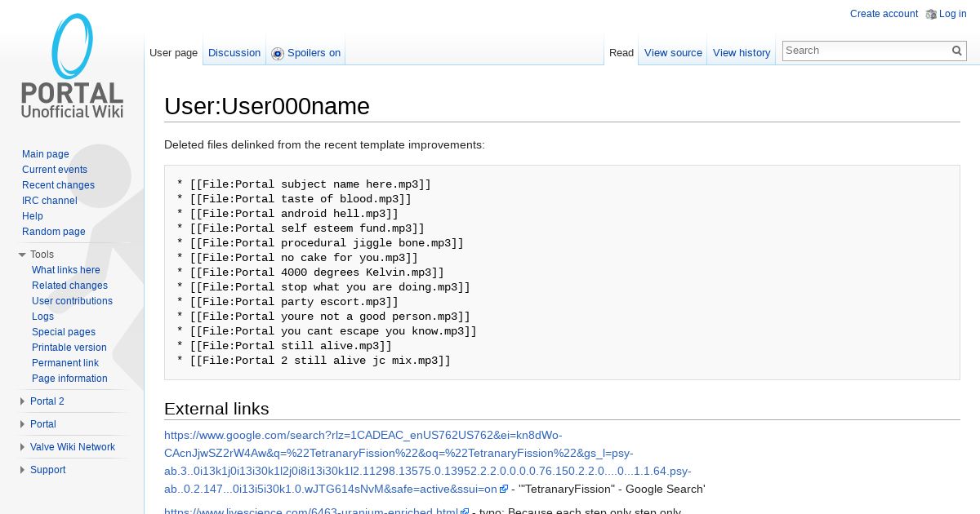
Task: Expand the Valve Wiki Network section
Action: pos(23,447)
